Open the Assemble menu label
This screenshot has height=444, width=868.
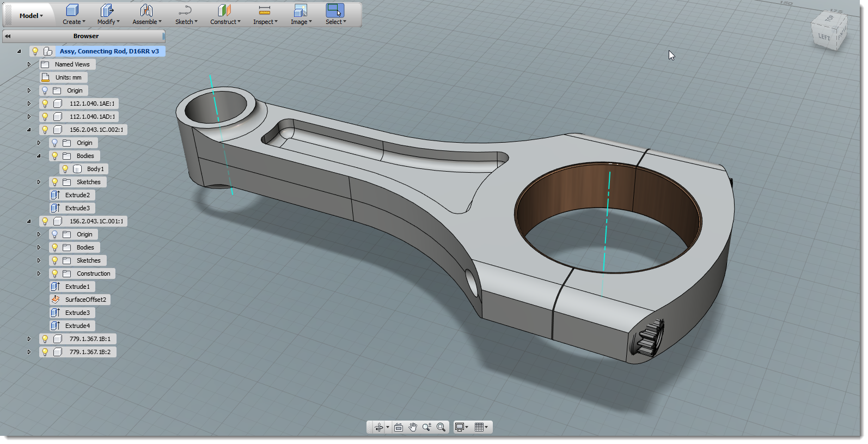(x=147, y=22)
